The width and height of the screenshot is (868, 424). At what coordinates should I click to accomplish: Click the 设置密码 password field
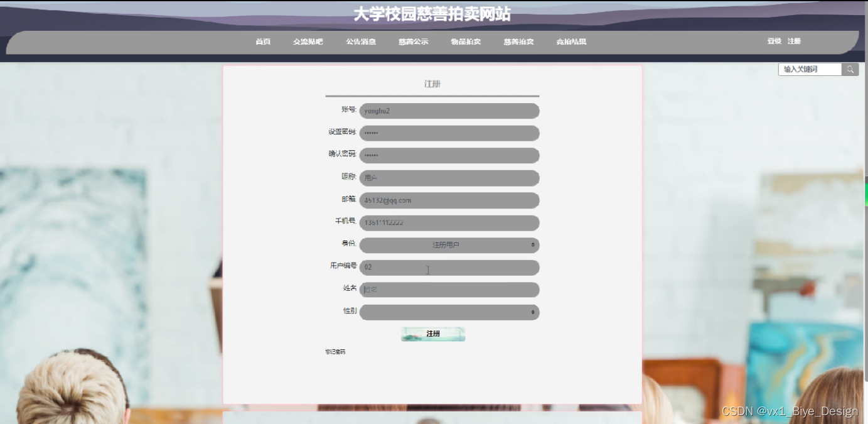pyautogui.click(x=449, y=133)
